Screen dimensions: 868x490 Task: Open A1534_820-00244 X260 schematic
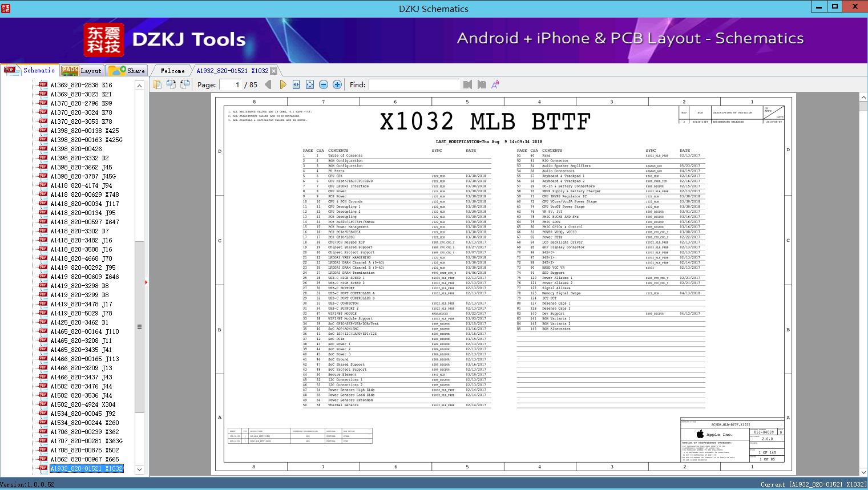[x=84, y=423]
